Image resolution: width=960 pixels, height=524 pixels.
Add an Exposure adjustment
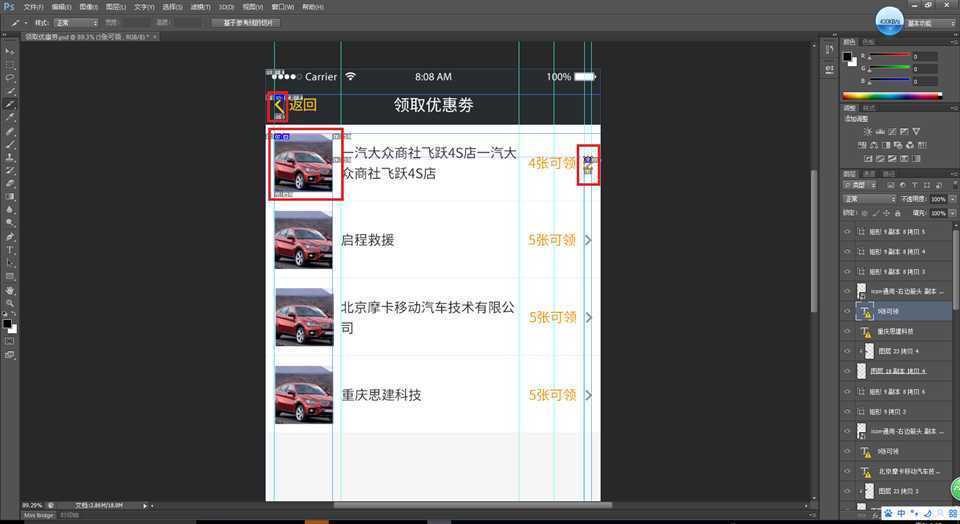(904, 132)
